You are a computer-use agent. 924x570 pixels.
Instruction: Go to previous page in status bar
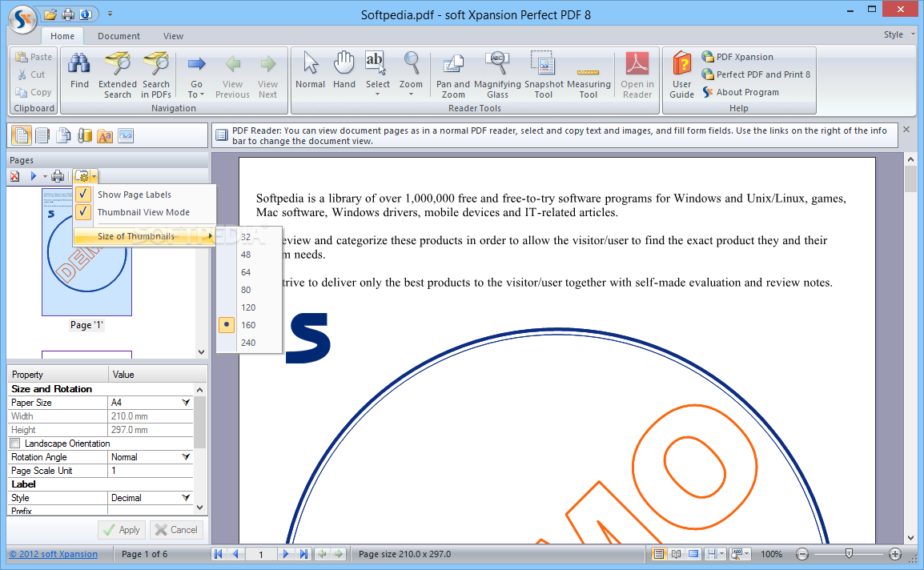pos(235,554)
